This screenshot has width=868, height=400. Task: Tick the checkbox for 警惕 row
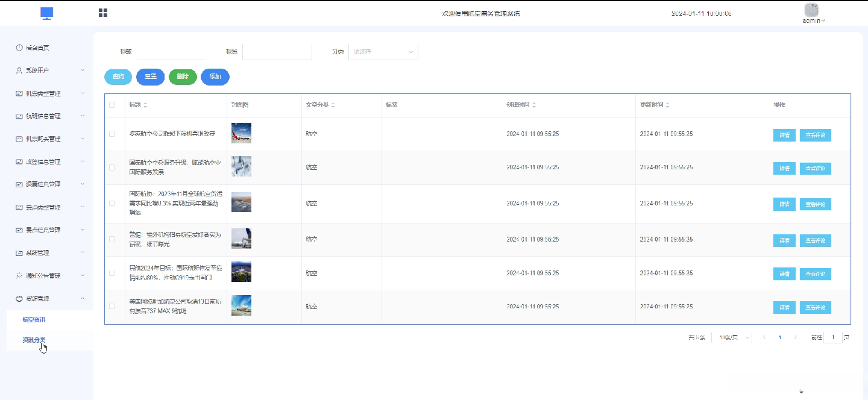coord(112,239)
